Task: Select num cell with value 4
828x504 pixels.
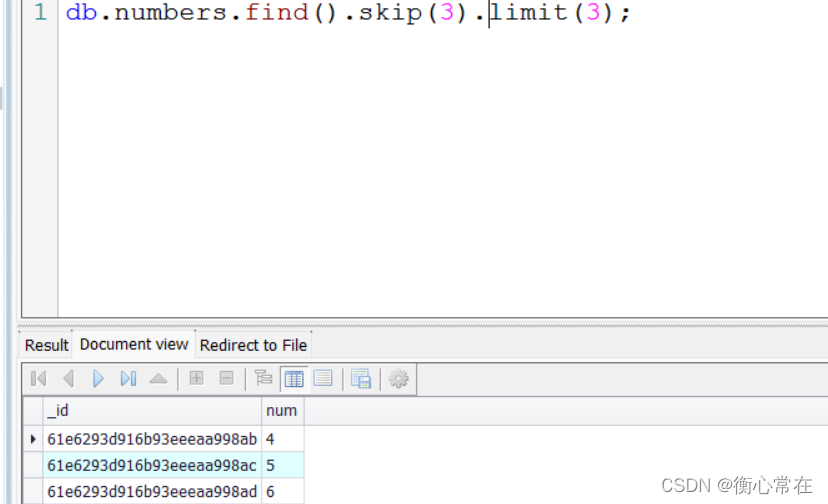Action: [283, 439]
